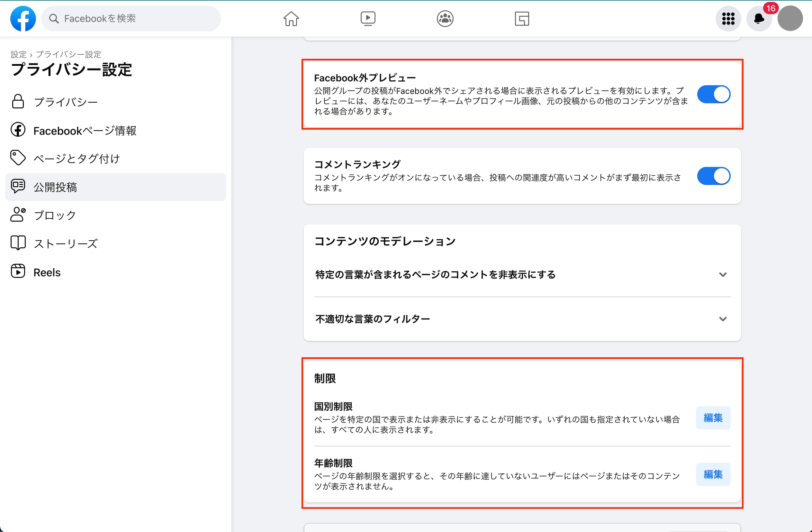
Task: Turn off Facebook外プレビュー toggle
Action: [713, 94]
